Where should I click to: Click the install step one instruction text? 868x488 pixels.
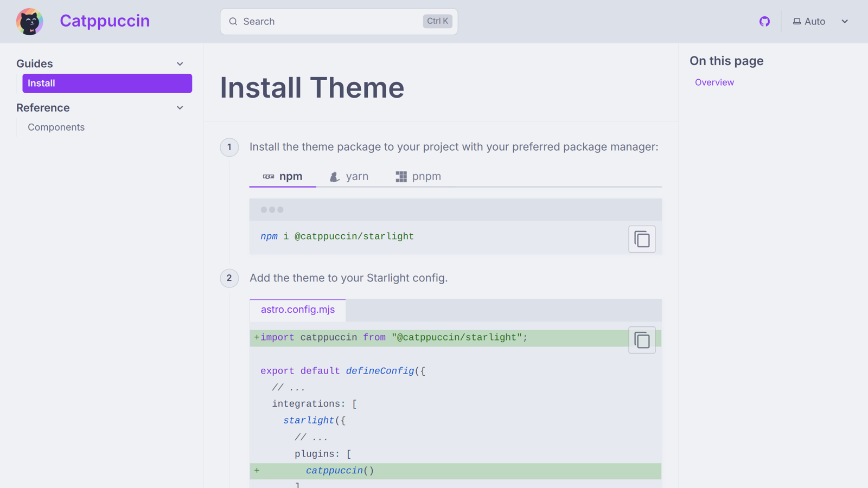click(x=454, y=147)
